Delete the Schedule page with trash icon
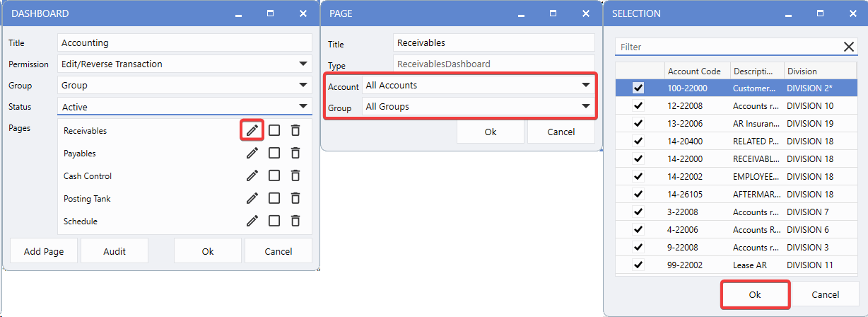 point(295,221)
